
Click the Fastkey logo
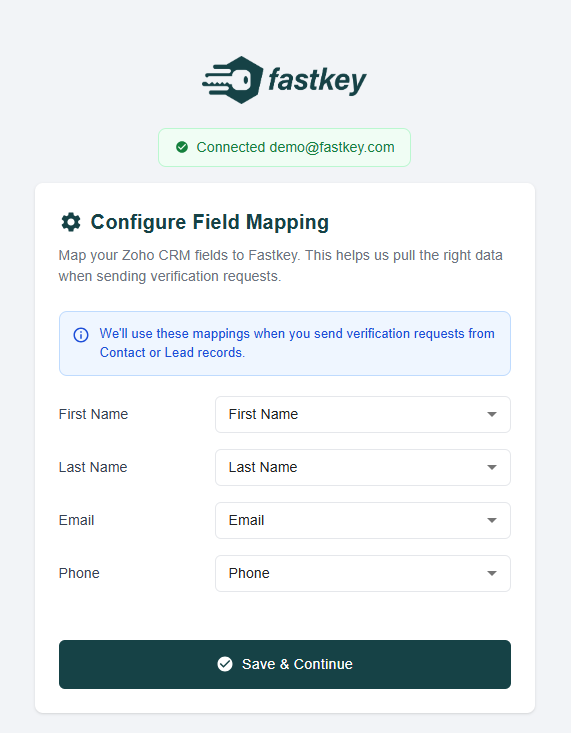tap(284, 80)
